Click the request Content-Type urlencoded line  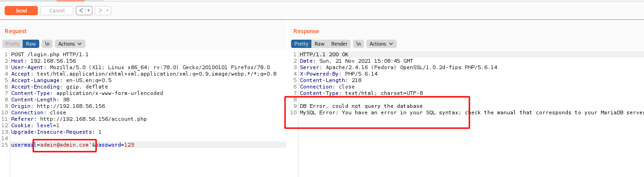click(x=87, y=93)
